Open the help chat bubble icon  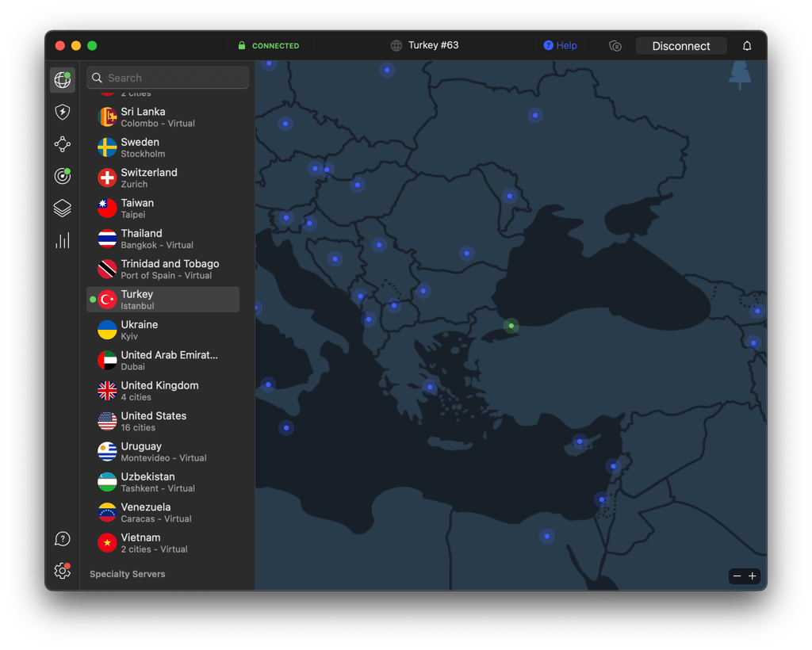(x=63, y=539)
